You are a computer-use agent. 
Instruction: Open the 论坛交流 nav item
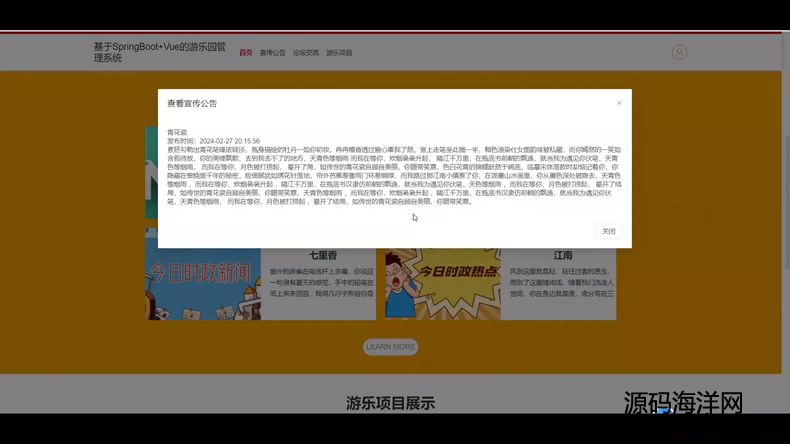[306, 52]
